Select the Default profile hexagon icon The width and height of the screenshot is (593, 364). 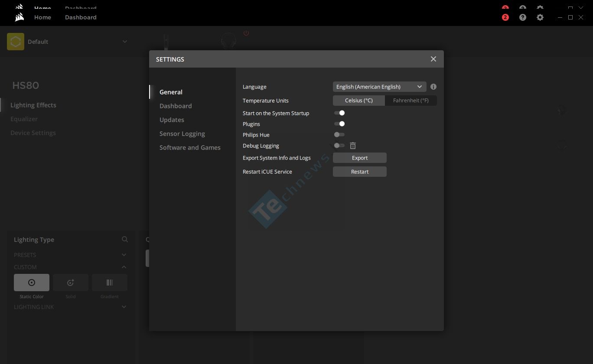[x=16, y=42]
